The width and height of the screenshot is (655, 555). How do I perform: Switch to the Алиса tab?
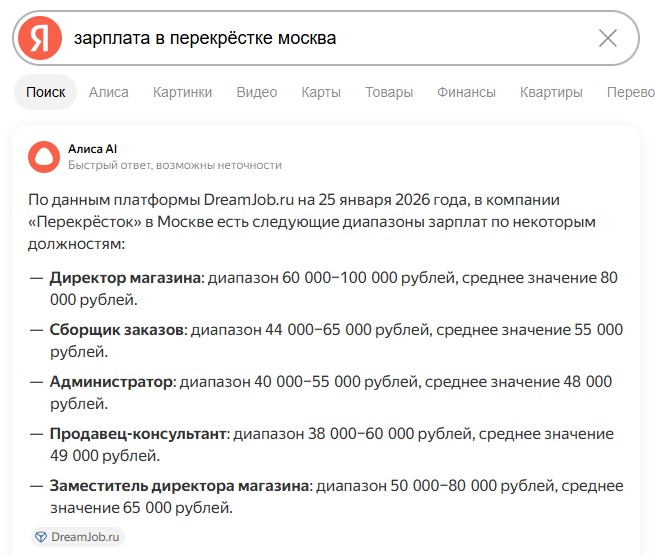point(109,92)
